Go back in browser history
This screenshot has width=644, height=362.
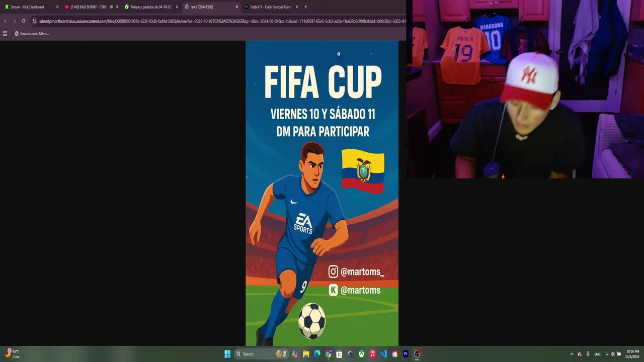tap(6, 21)
